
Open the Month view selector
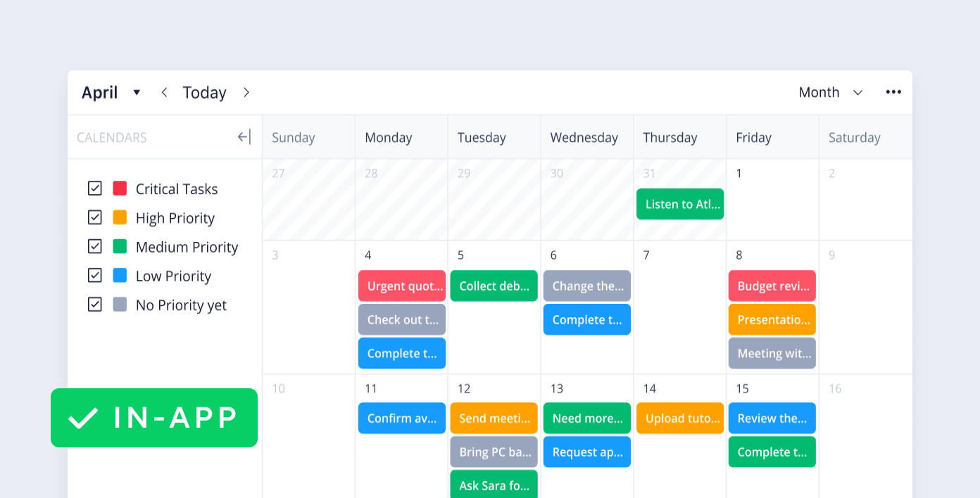[x=831, y=92]
